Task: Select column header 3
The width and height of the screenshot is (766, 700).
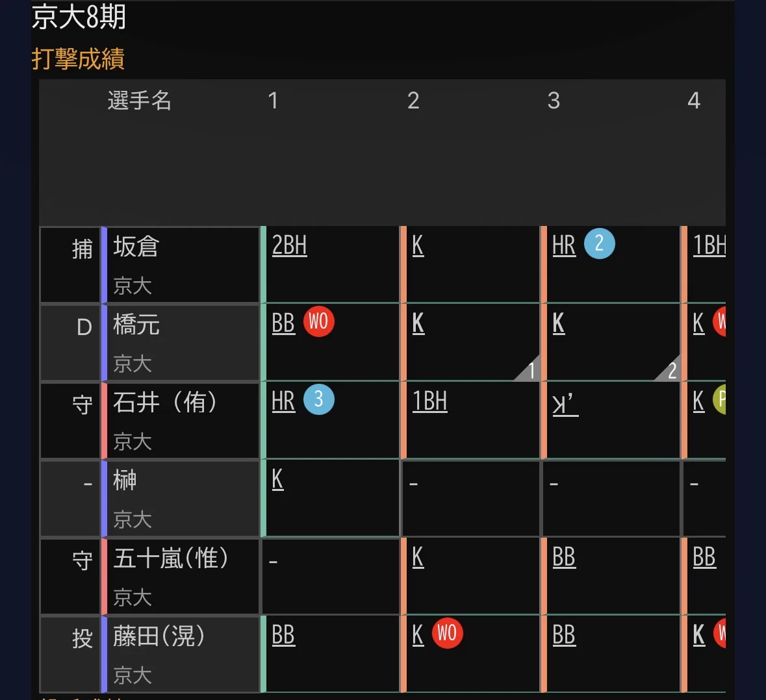Action: pyautogui.click(x=554, y=101)
